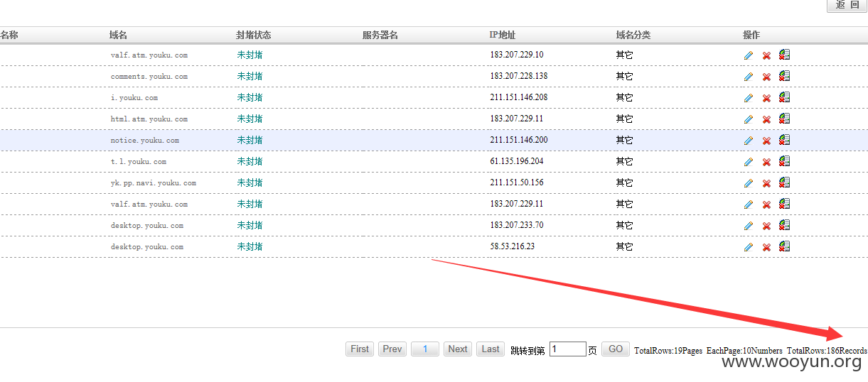The image size is (868, 382).
Task: Edit comments.youku.com entry with pencil icon
Action: pos(749,77)
